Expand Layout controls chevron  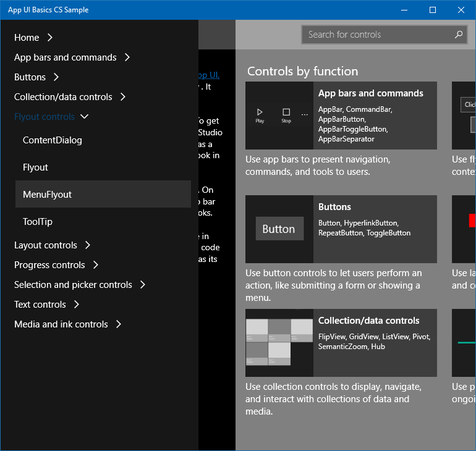pyautogui.click(x=88, y=245)
